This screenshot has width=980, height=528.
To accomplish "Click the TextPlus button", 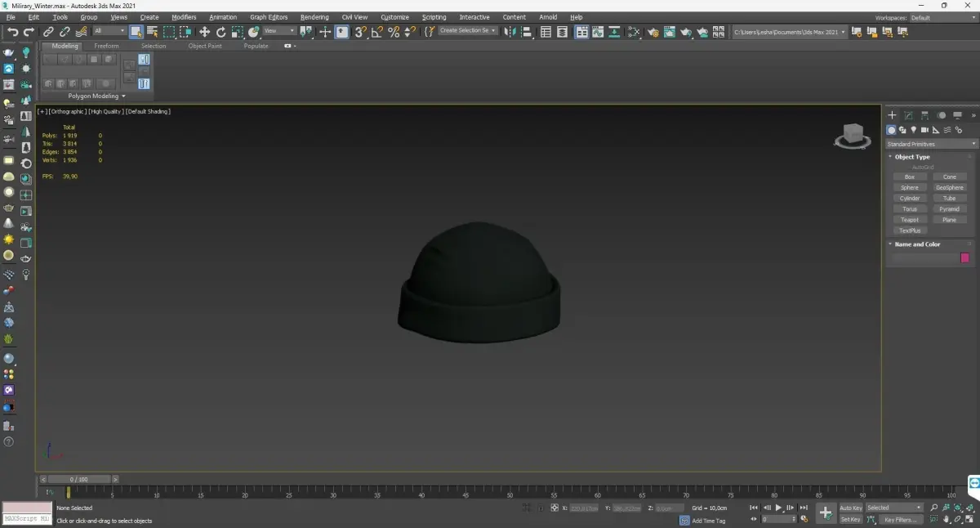I will coord(910,230).
